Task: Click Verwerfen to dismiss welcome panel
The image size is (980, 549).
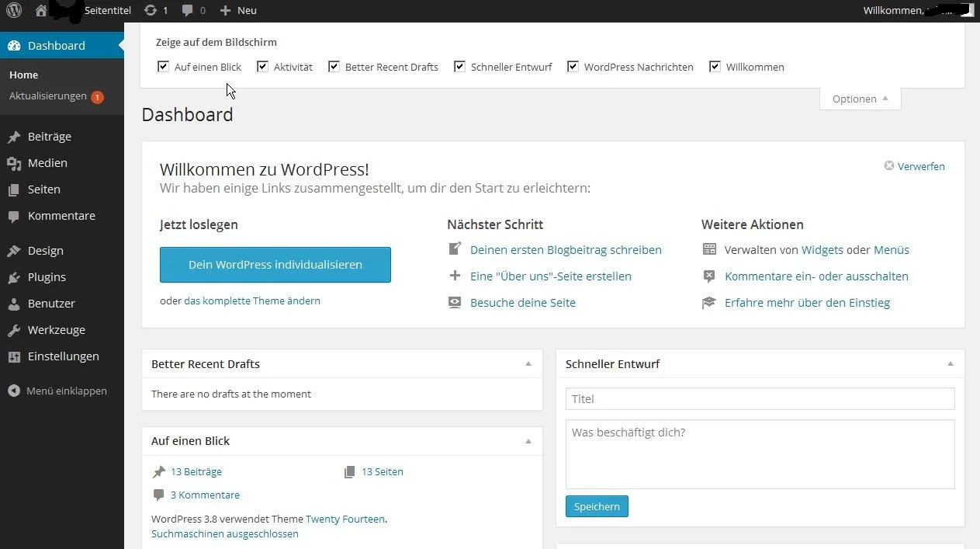Action: point(921,166)
